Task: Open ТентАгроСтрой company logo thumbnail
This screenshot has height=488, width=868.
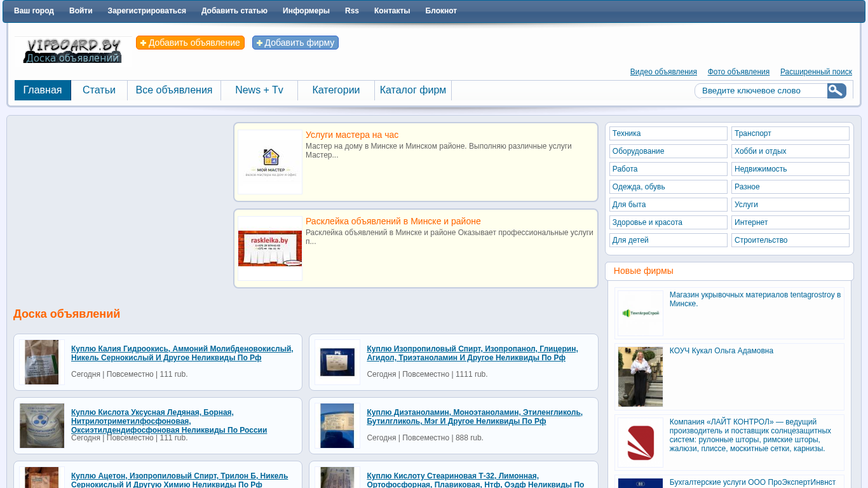Action: click(x=641, y=313)
